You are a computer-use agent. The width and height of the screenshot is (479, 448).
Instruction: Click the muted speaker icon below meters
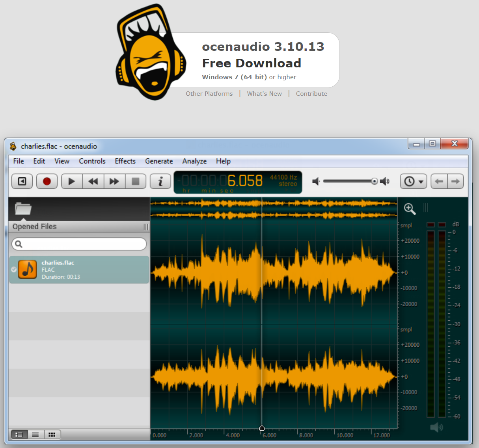436,427
